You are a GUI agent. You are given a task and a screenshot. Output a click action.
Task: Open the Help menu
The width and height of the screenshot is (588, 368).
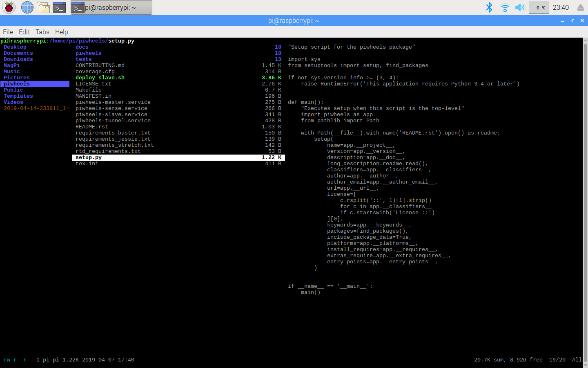tap(62, 32)
